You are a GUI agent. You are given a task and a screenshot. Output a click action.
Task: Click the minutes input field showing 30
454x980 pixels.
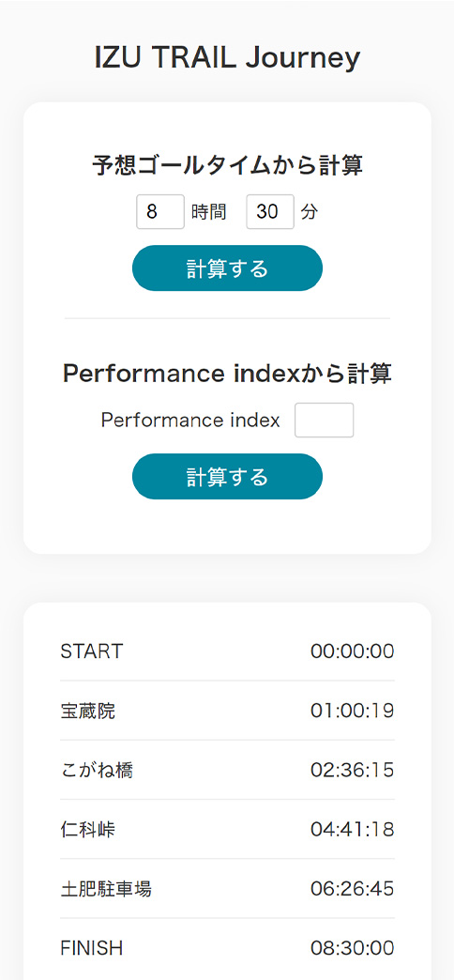[x=270, y=212]
